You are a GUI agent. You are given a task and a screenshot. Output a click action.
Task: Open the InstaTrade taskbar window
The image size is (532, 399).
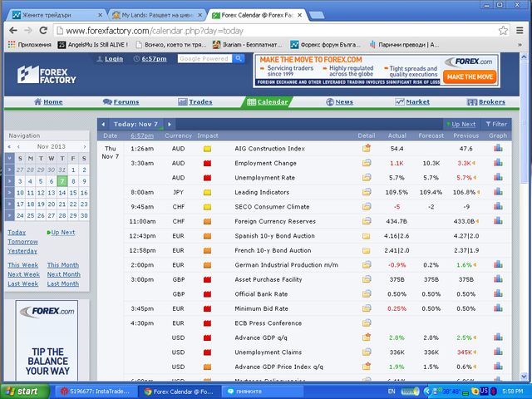pyautogui.click(x=96, y=392)
